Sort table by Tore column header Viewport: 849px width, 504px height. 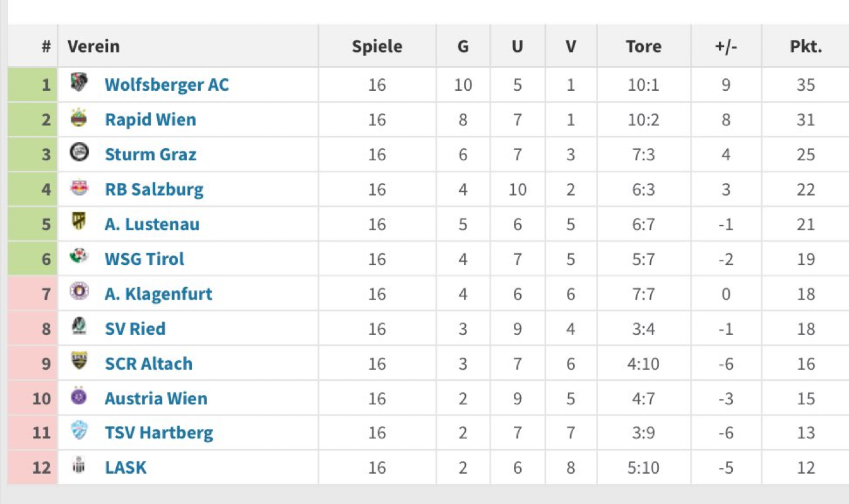[x=643, y=46]
